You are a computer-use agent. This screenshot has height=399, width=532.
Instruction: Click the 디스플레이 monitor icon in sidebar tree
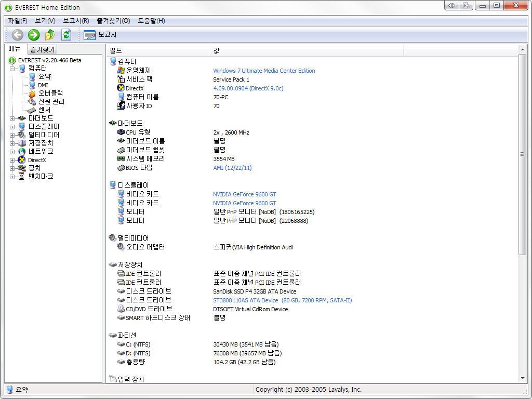[x=22, y=127]
